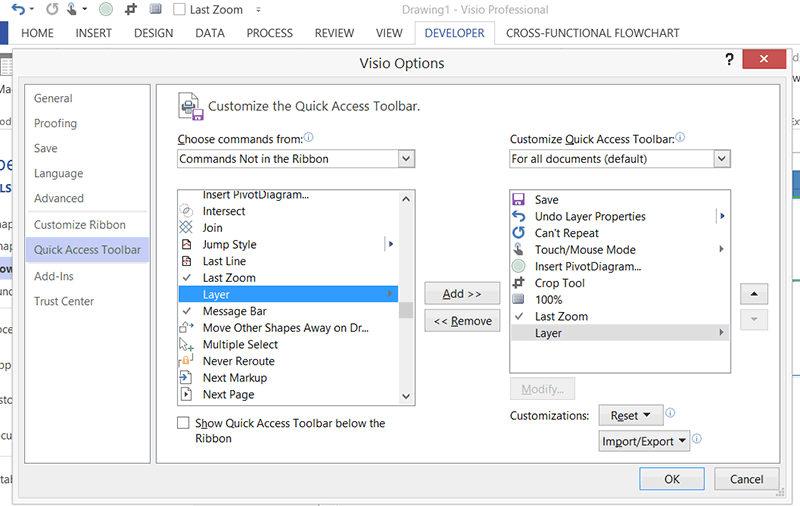Open the Customize Quick Access Toolbar arrow

click(258, 10)
